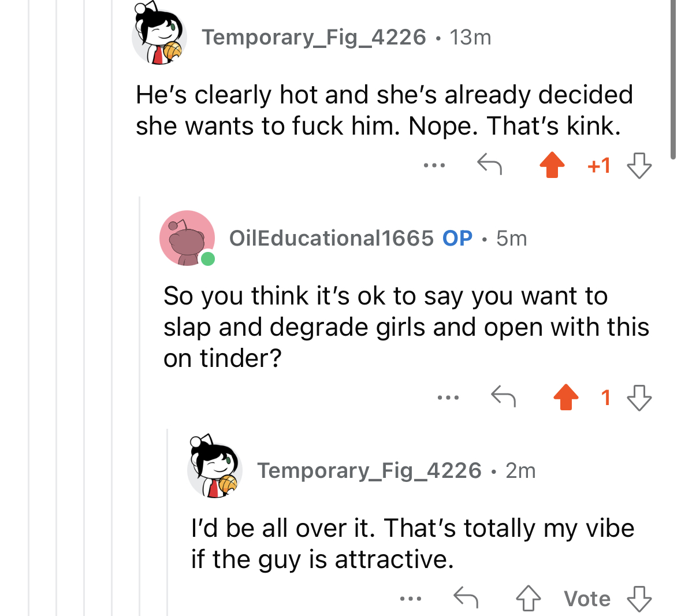Downvote the first Temporary_Fig_4226 comment

(x=639, y=165)
